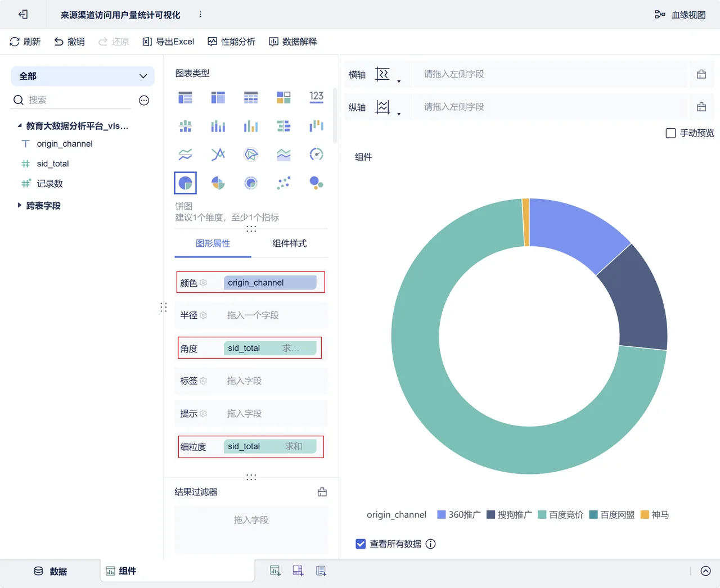The height and width of the screenshot is (588, 720).
Task: Click the add dashboard icon in bottom bar
Action: click(x=298, y=571)
